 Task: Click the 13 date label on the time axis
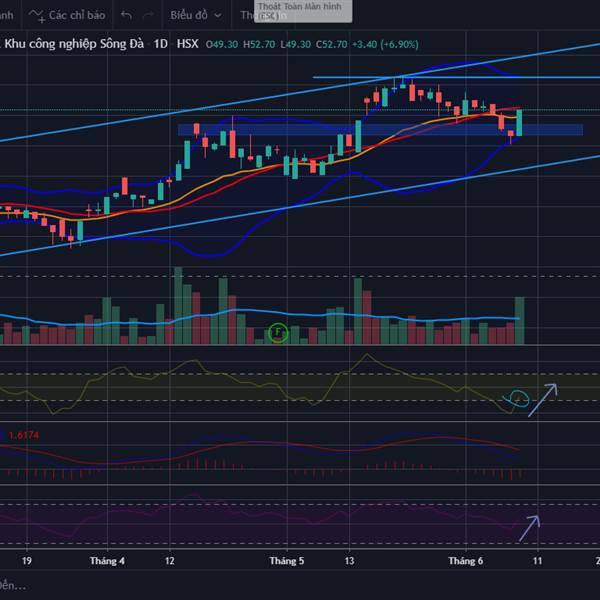coord(349,561)
